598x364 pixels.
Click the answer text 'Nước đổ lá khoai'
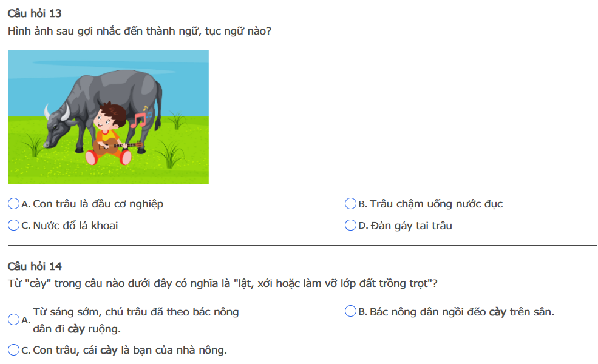coord(75,226)
